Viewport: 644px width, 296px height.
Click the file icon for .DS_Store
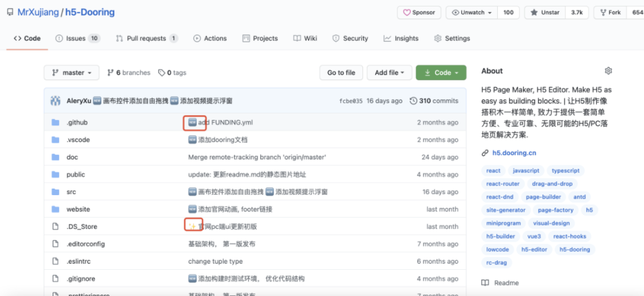coord(55,227)
